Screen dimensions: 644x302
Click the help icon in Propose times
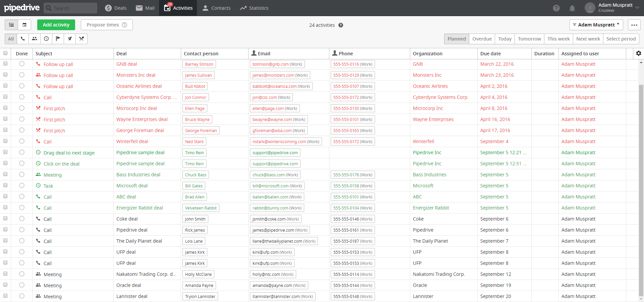point(124,25)
